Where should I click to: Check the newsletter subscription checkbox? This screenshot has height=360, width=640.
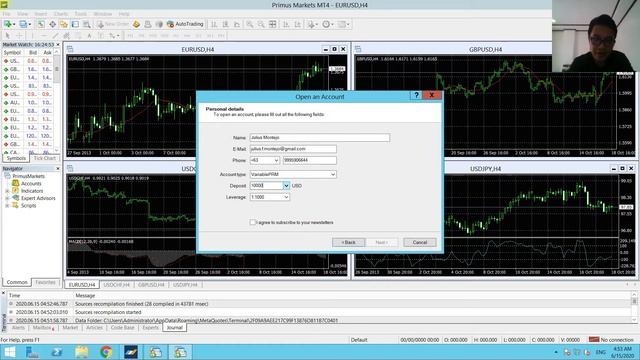253,222
